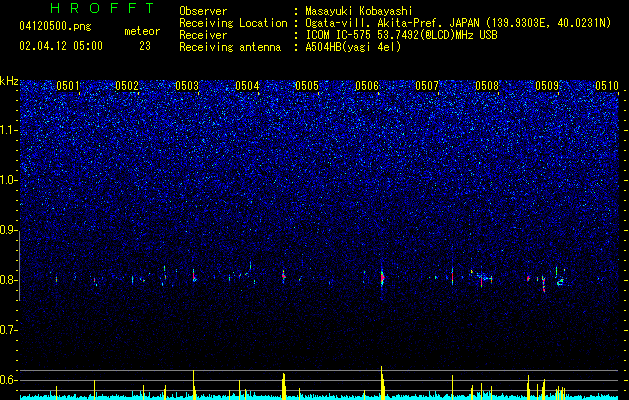Click the 0502 time marker
The width and height of the screenshot is (629, 400).
point(127,85)
